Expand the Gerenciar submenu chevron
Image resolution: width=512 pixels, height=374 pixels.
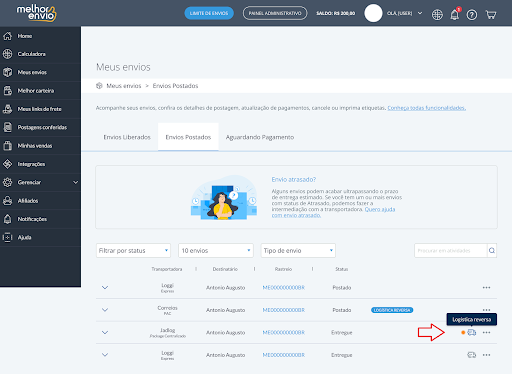click(76, 182)
